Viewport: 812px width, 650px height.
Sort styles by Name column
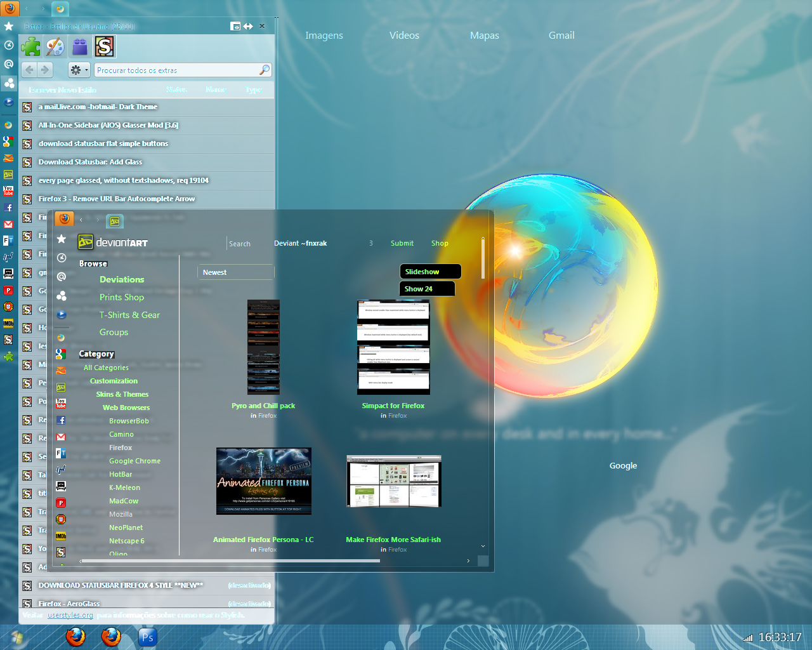(216, 90)
